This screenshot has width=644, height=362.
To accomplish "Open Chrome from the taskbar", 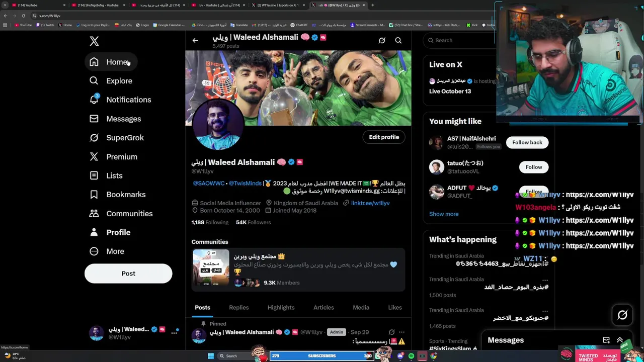I will coord(433,356).
